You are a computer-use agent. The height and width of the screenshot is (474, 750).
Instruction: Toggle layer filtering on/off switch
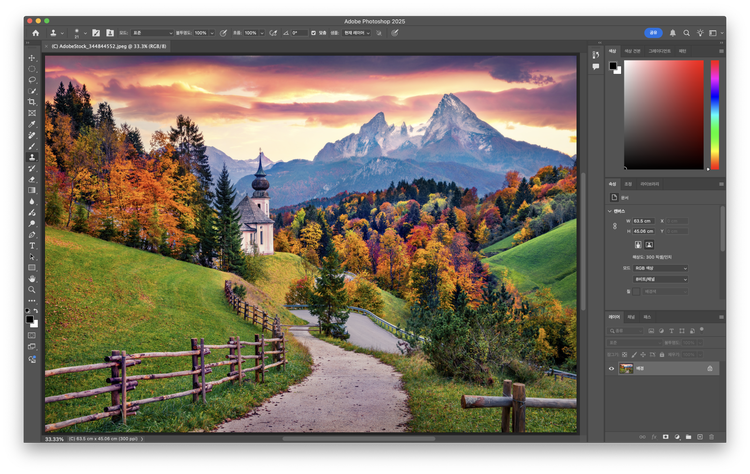point(702,329)
